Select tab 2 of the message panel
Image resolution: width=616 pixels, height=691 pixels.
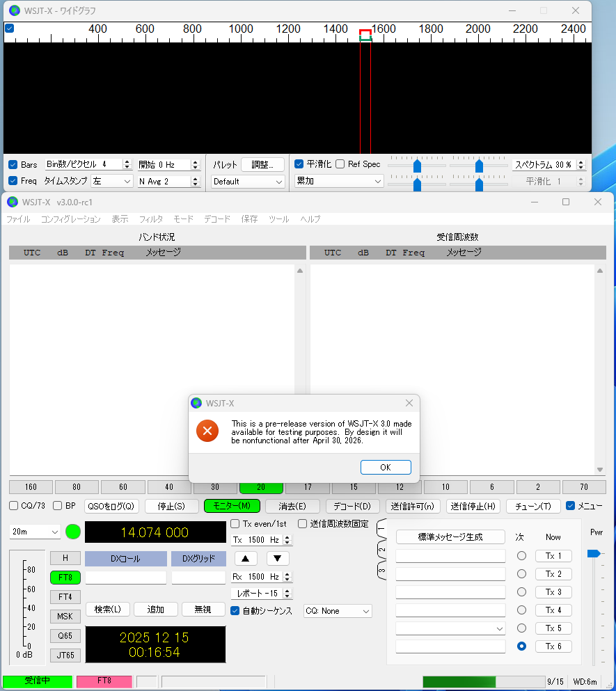[381, 550]
